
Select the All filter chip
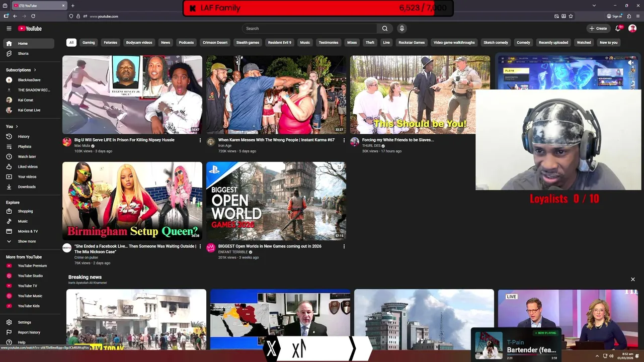click(71, 43)
